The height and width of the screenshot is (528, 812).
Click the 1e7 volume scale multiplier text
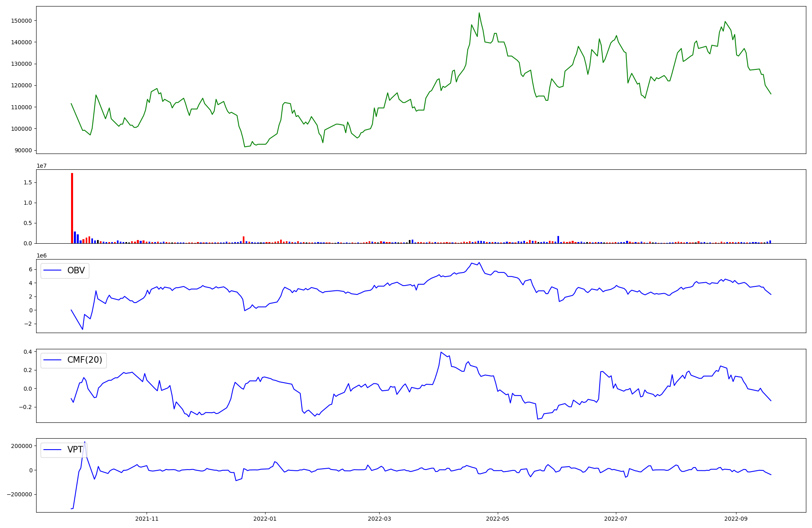(41, 166)
